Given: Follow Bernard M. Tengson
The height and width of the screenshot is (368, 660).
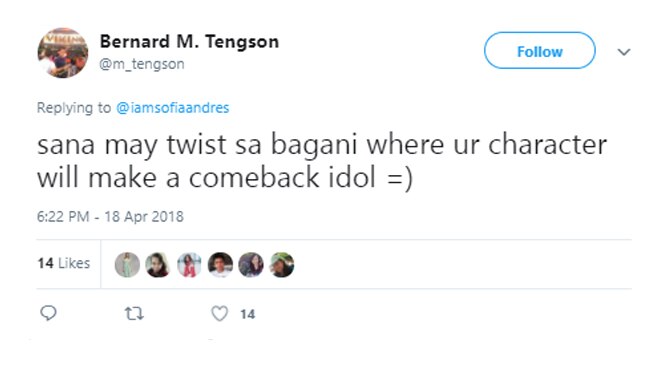Looking at the screenshot, I should click(x=540, y=51).
